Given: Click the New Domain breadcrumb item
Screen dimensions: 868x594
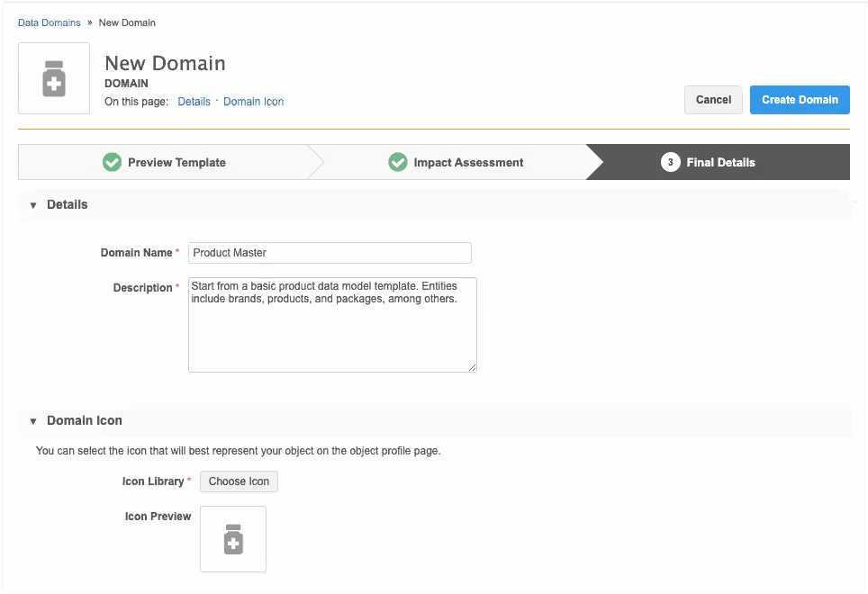Looking at the screenshot, I should click(x=127, y=22).
